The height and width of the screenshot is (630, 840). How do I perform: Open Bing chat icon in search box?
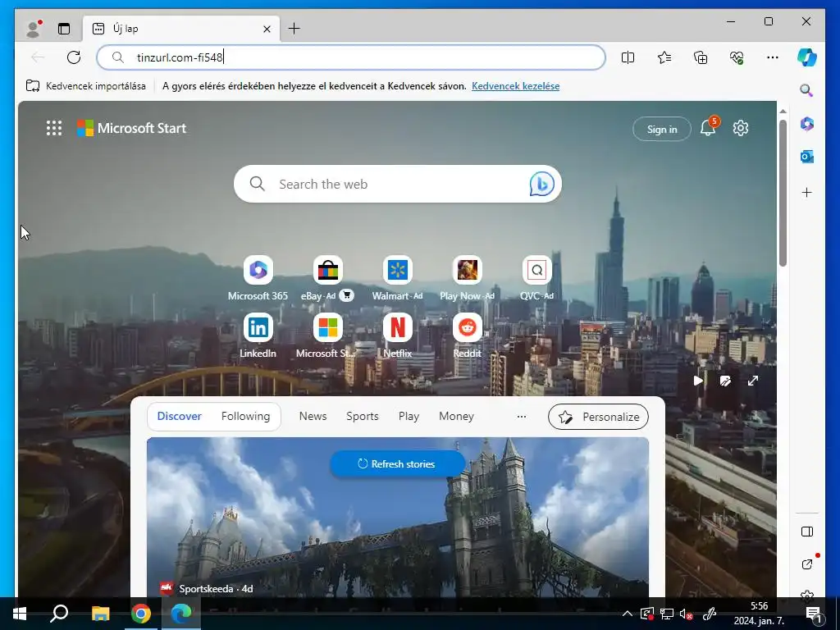coord(541,185)
